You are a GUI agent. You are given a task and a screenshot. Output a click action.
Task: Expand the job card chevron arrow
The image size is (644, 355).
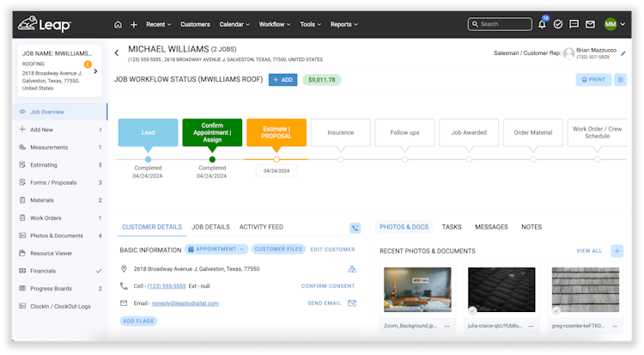(x=95, y=71)
